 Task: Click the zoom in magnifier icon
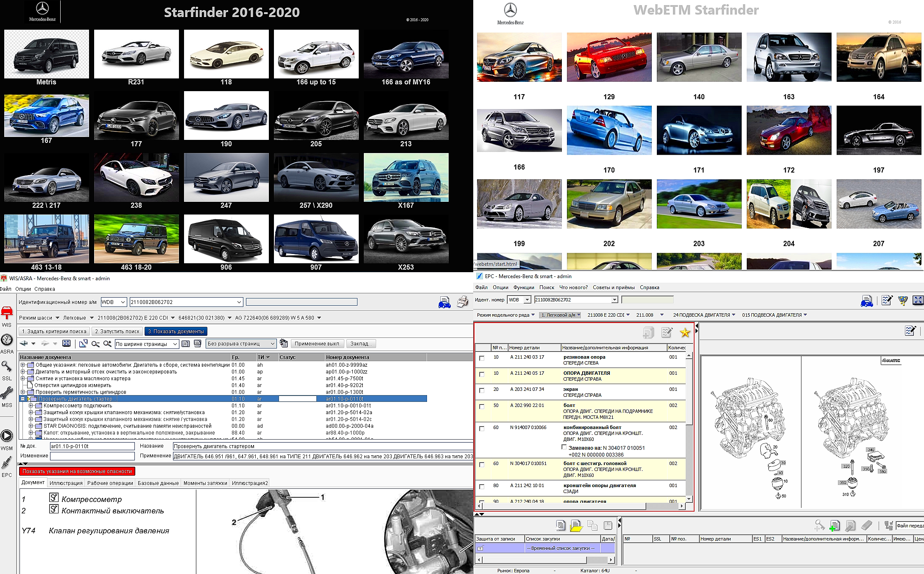pos(107,344)
